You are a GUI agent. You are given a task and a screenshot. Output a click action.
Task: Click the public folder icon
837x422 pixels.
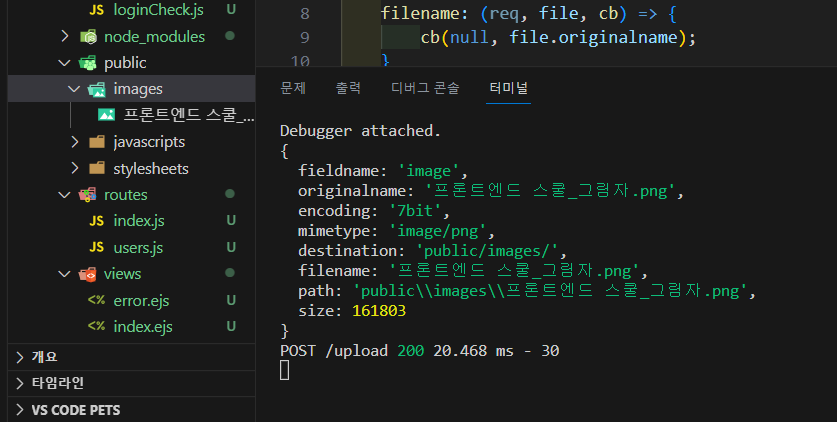88,63
